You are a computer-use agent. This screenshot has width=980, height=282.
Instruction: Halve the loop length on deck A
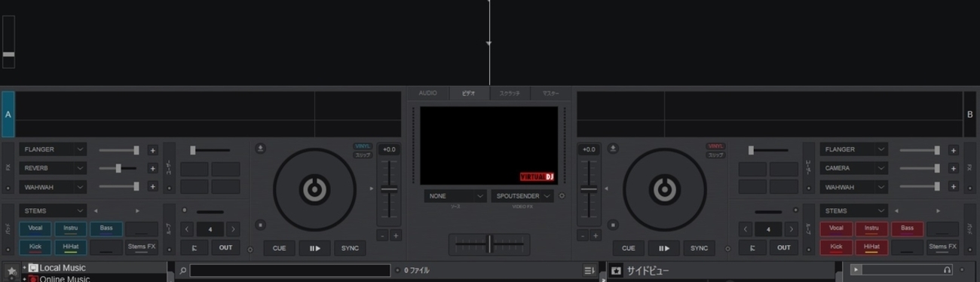pos(188,229)
